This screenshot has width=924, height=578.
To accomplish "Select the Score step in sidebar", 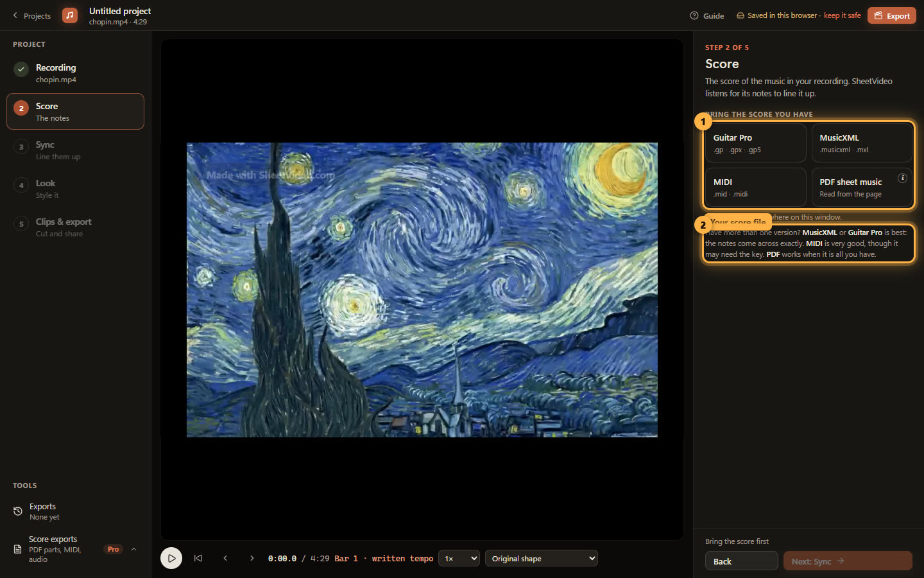I will click(x=75, y=112).
